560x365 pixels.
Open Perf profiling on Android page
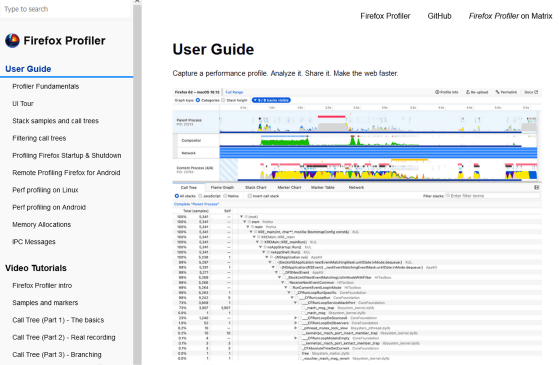click(49, 208)
